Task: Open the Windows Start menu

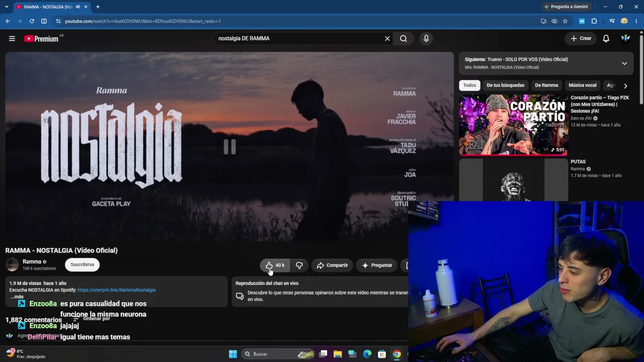Action: [x=233, y=354]
